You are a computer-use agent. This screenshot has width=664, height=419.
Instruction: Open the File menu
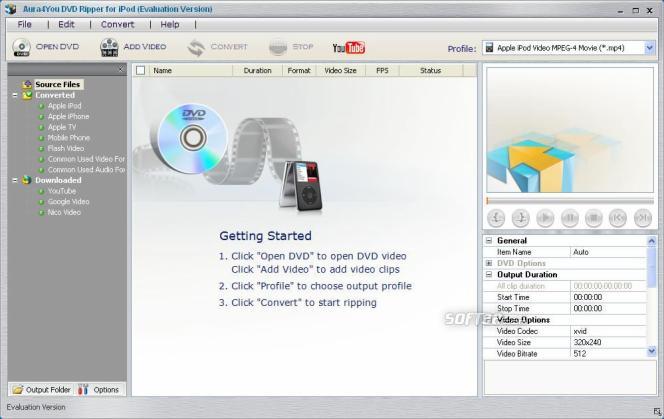tap(25, 25)
